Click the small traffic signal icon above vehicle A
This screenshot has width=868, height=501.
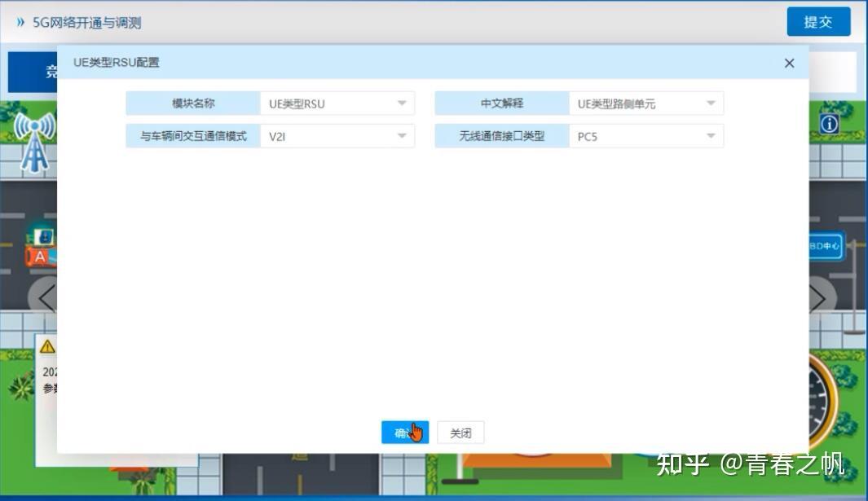[45, 236]
